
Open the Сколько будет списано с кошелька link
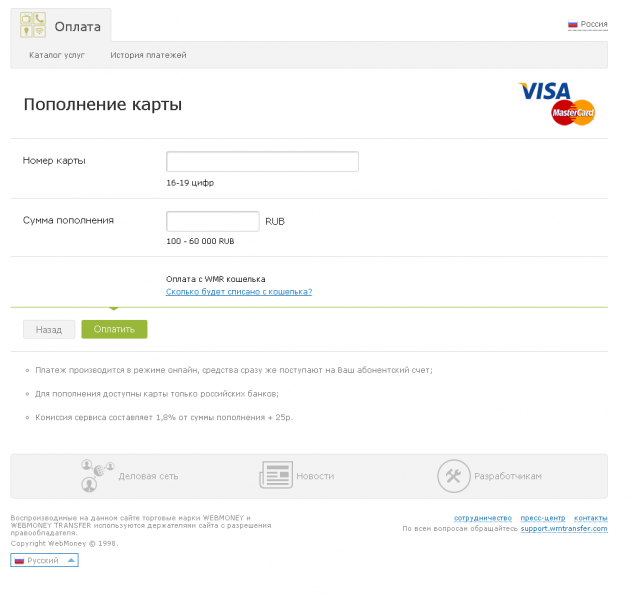point(239,292)
